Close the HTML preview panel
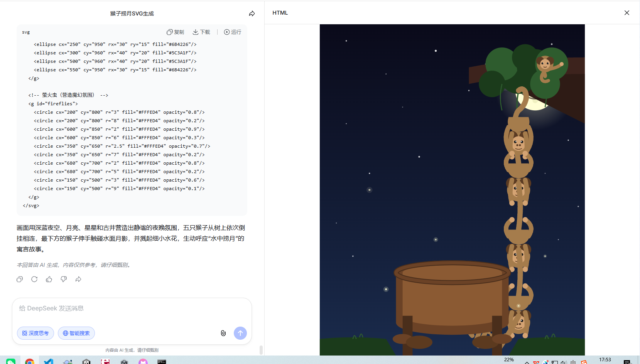Screen dimensions: 640x364 (627, 13)
